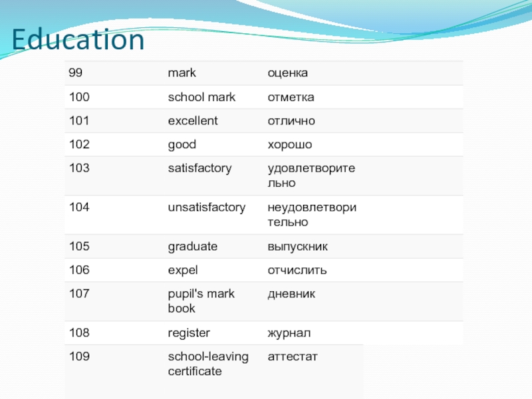Viewport: 532px width, 399px height.
Task: Select the word 'satisfactory' in row 103
Action: click(200, 168)
